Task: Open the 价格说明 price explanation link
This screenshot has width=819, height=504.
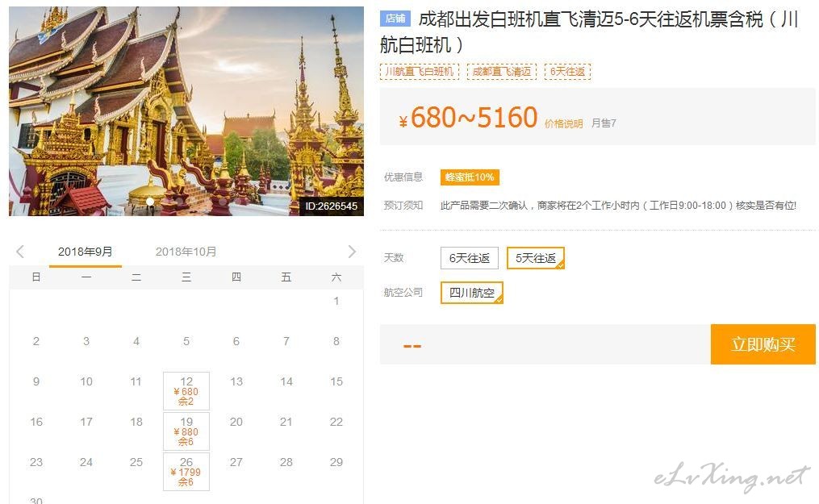Action: click(563, 123)
